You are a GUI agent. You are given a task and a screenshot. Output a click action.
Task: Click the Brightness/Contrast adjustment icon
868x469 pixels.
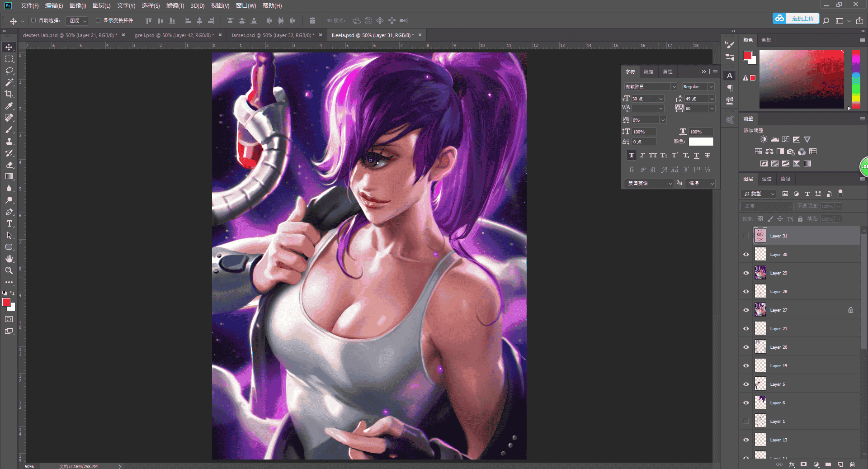pyautogui.click(x=764, y=139)
